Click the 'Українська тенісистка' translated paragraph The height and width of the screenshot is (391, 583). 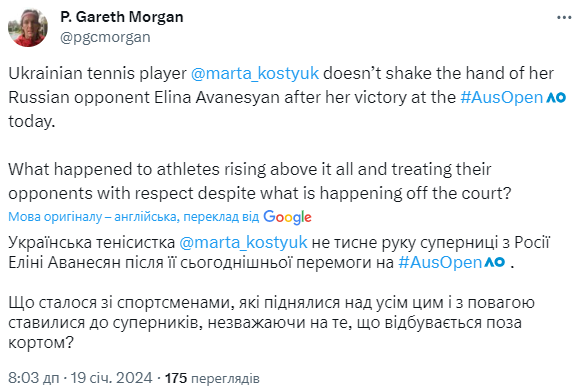[279, 252]
